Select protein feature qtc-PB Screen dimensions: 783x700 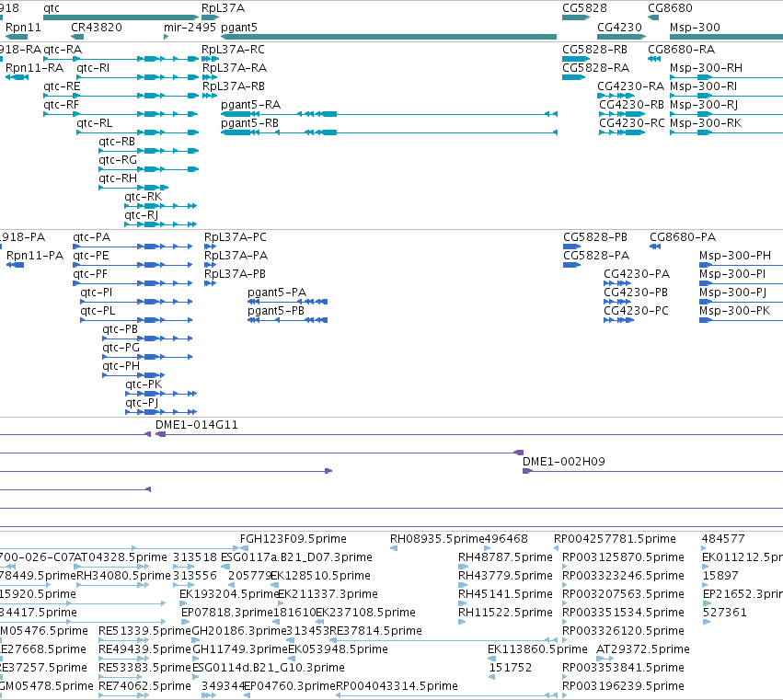click(147, 339)
